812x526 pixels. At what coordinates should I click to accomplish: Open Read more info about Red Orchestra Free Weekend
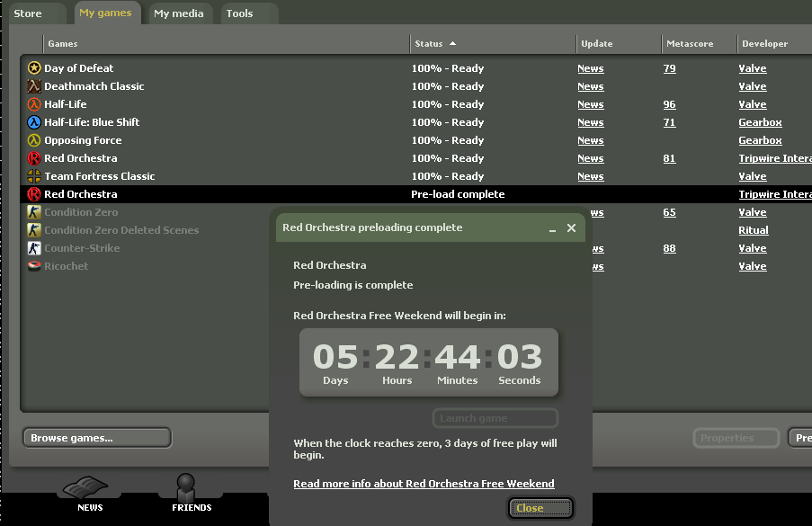(x=424, y=484)
